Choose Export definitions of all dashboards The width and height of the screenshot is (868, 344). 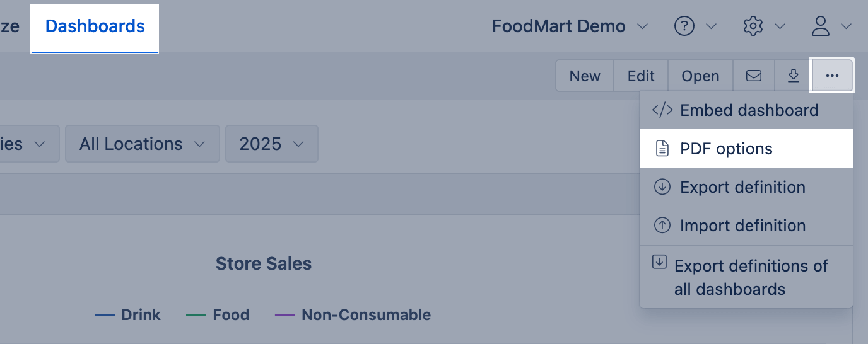(746, 277)
